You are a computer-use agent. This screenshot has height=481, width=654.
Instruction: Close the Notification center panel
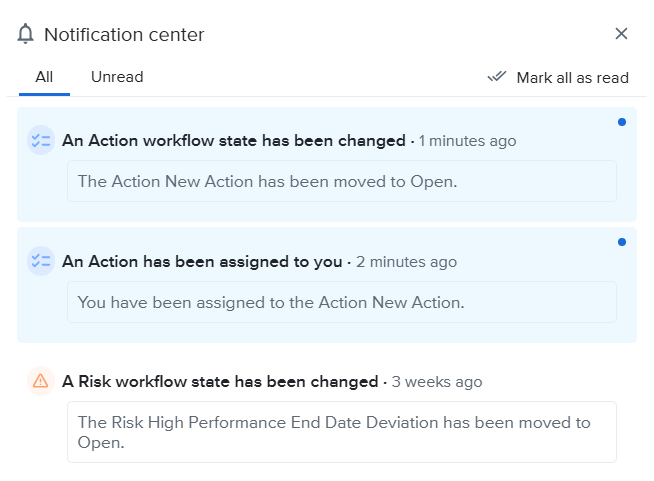click(621, 34)
